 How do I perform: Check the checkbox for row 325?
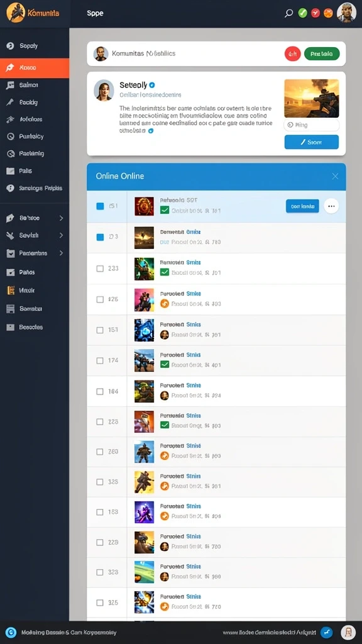(100, 603)
